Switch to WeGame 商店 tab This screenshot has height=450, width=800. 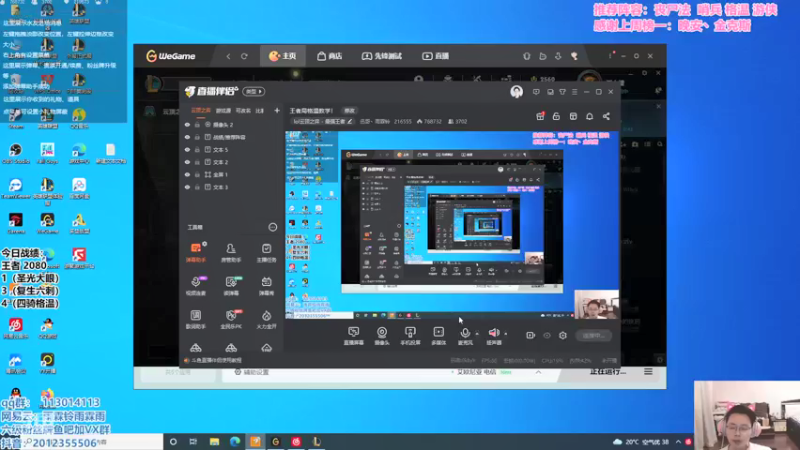[330, 56]
